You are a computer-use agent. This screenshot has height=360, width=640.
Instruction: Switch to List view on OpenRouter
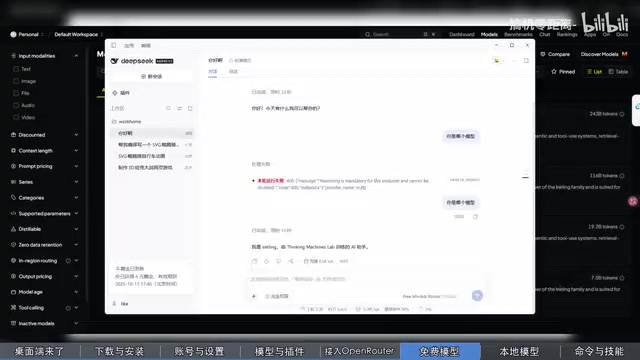pyautogui.click(x=594, y=72)
